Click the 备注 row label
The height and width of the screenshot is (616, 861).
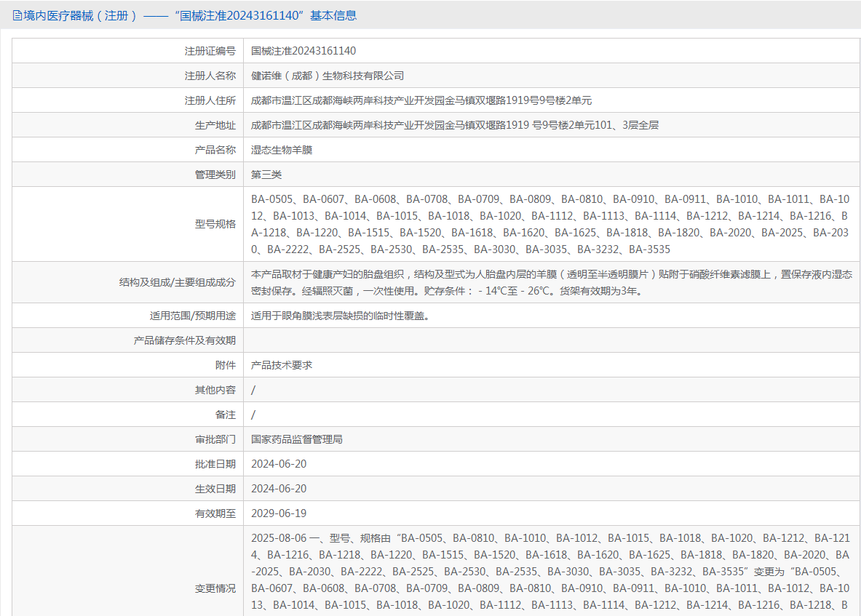(226, 415)
